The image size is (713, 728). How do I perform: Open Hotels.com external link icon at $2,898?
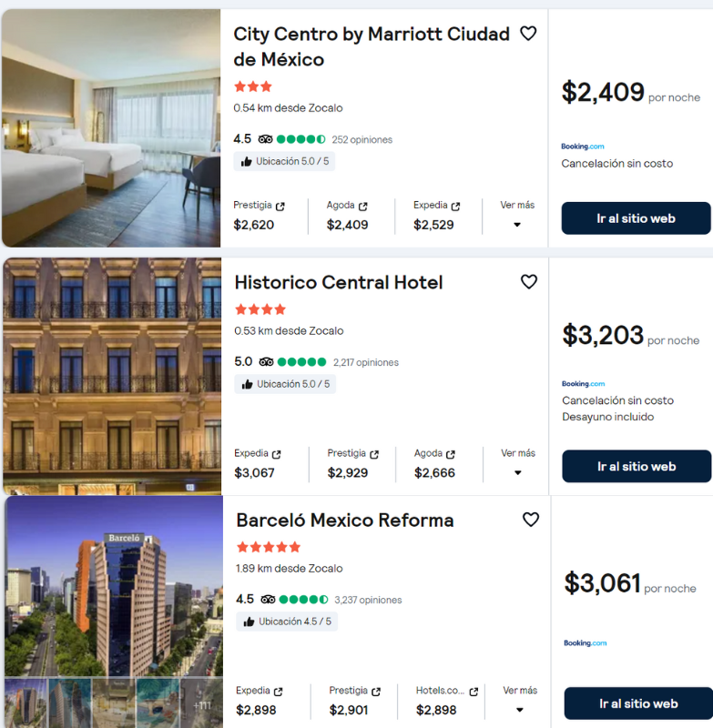pyautogui.click(x=474, y=692)
